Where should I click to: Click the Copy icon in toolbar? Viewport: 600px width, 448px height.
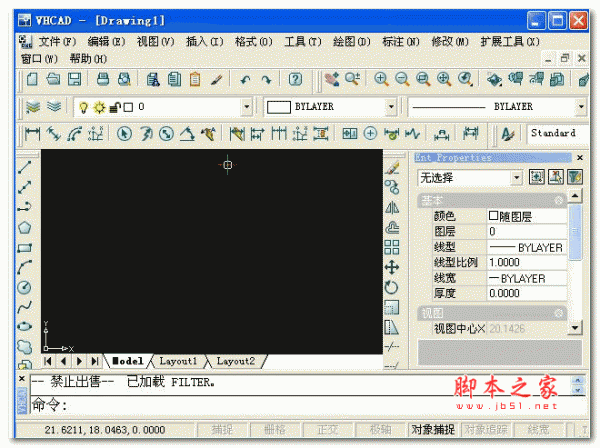pos(174,79)
